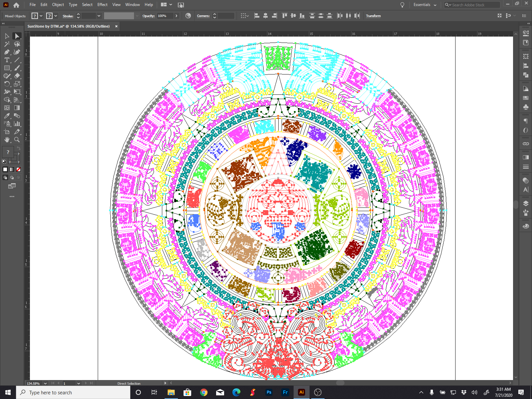
Task: Select the Perspective Grid tool
Action: [x=17, y=100]
